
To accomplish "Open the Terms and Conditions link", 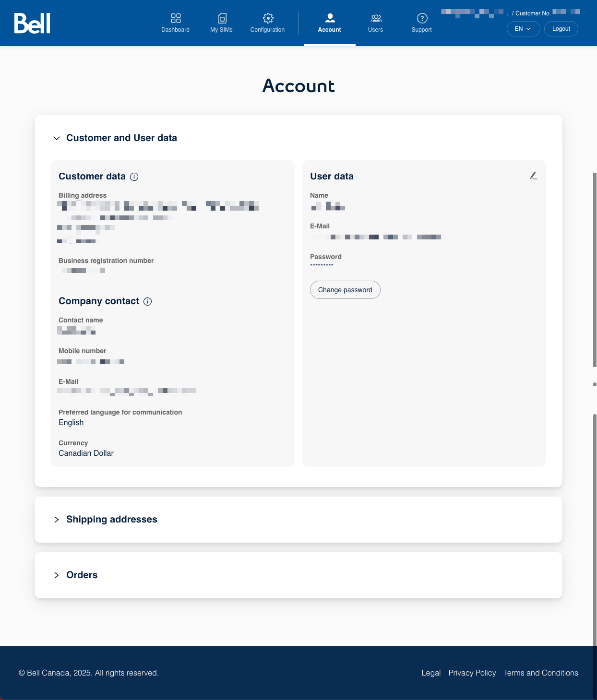I will click(540, 673).
